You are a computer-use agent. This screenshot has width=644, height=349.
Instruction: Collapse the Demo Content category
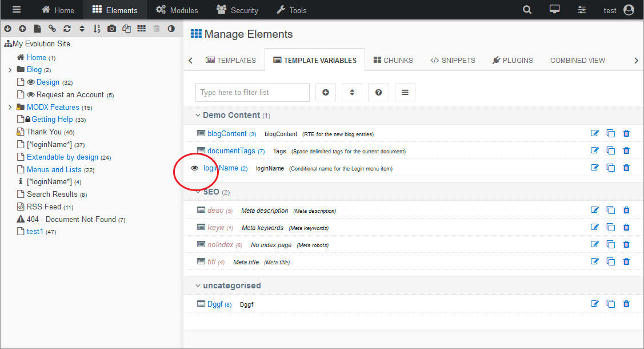pyautogui.click(x=198, y=114)
